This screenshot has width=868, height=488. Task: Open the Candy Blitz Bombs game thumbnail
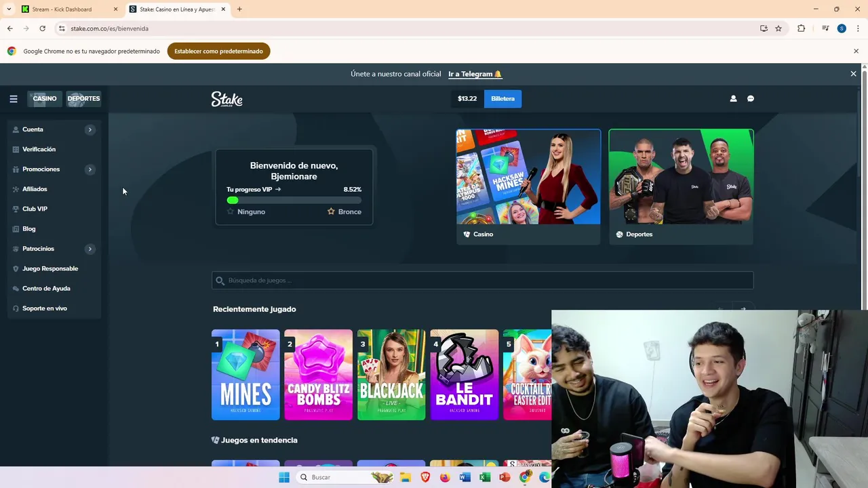pyautogui.click(x=319, y=375)
